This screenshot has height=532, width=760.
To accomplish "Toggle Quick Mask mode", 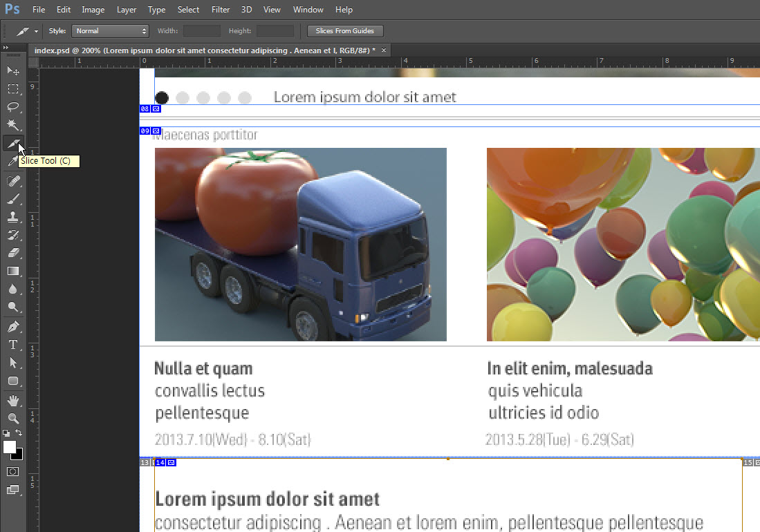I will [12, 471].
